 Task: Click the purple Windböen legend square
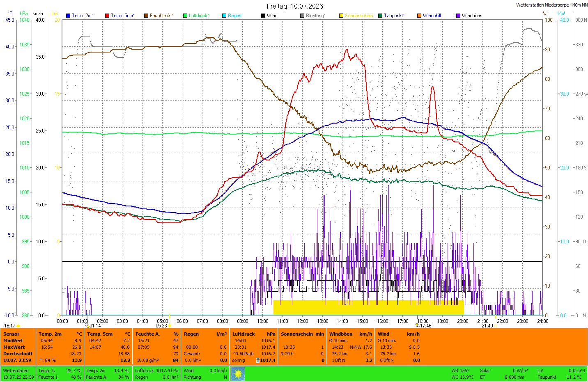pyautogui.click(x=458, y=16)
